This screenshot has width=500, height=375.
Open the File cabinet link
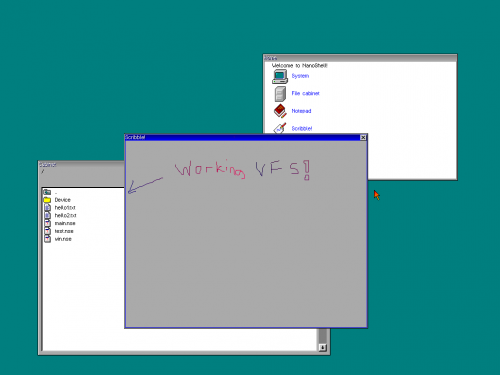click(x=305, y=93)
